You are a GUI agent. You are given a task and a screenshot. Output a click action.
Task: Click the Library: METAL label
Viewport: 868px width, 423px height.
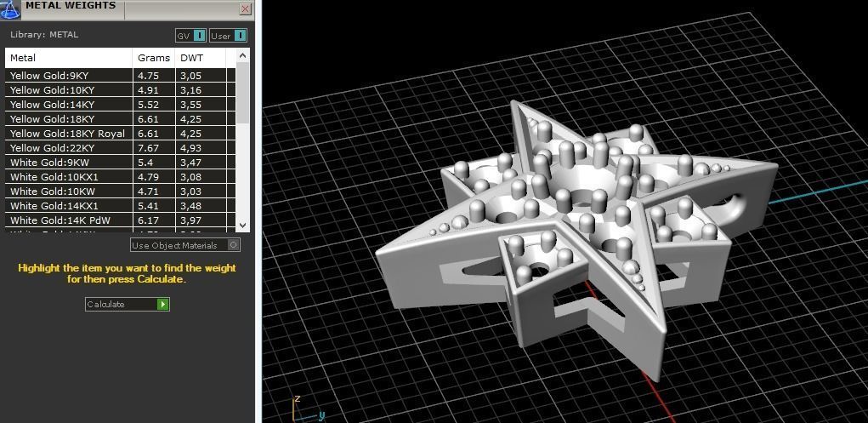pyautogui.click(x=44, y=34)
